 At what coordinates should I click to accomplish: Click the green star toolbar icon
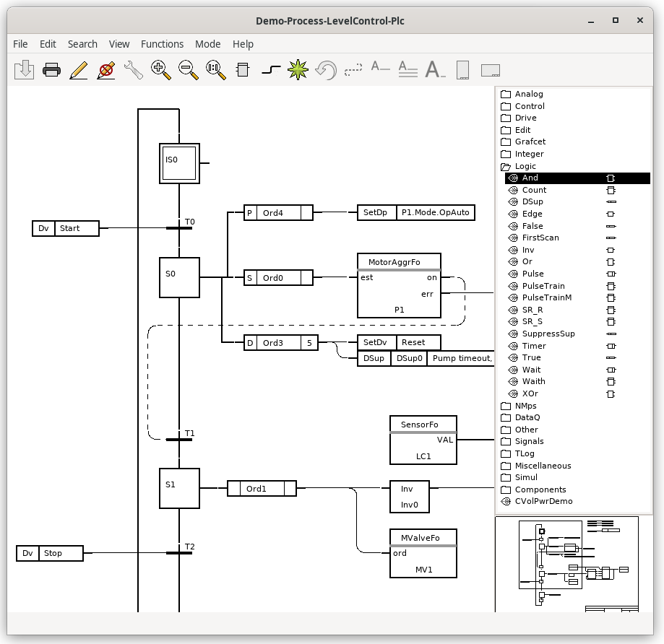298,69
